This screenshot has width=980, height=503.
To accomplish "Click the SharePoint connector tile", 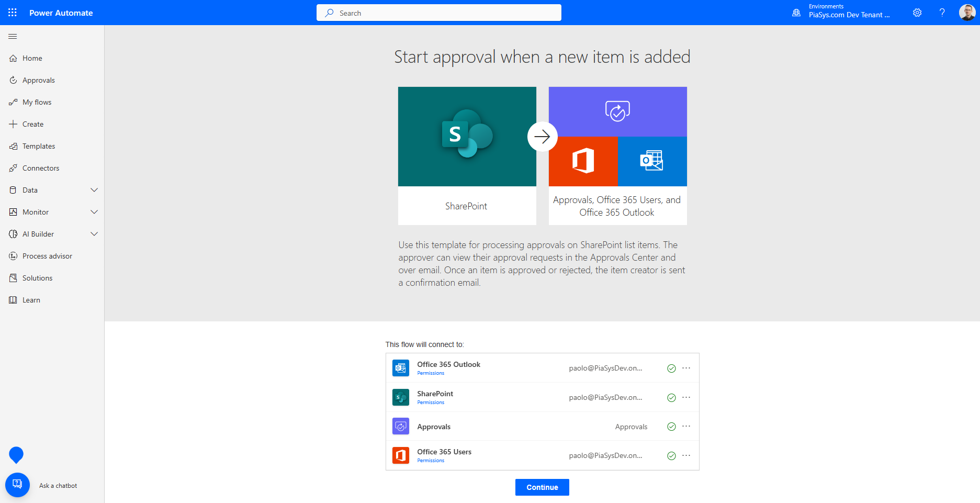I will tap(467, 136).
